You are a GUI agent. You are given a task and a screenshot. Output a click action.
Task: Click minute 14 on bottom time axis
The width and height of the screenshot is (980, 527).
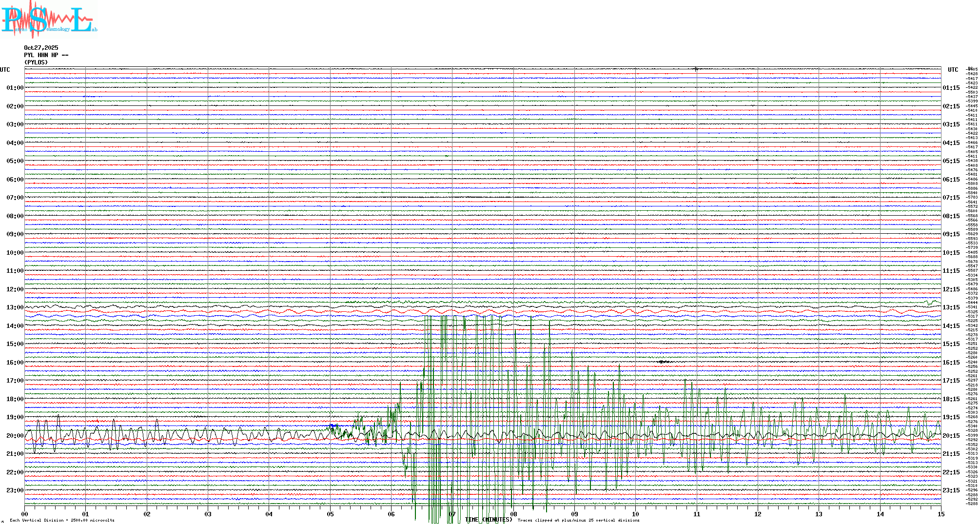pos(880,514)
